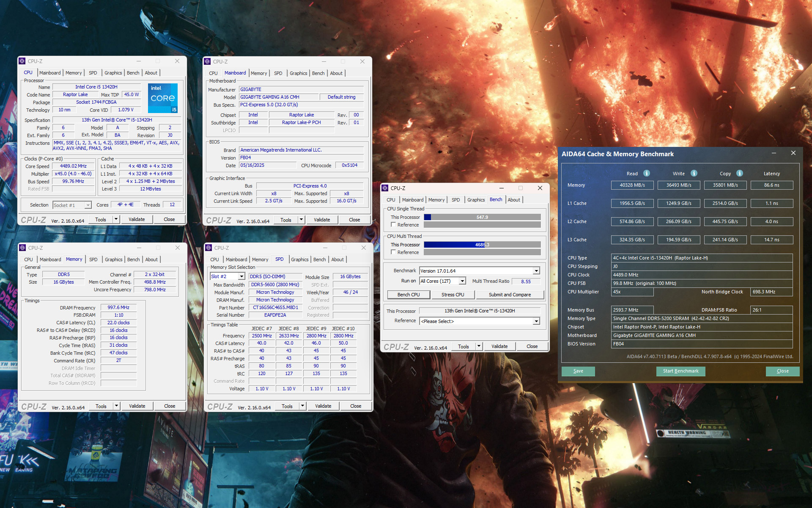Click the Single Thread Reference bar
The height and width of the screenshot is (508, 812).
click(x=482, y=225)
